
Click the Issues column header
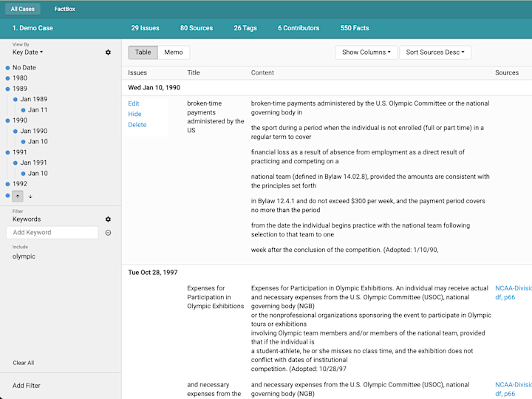[137, 72]
